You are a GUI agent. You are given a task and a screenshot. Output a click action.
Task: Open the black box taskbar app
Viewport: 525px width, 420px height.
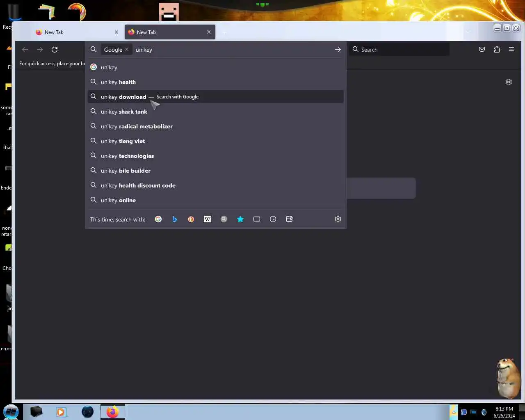tap(37, 411)
